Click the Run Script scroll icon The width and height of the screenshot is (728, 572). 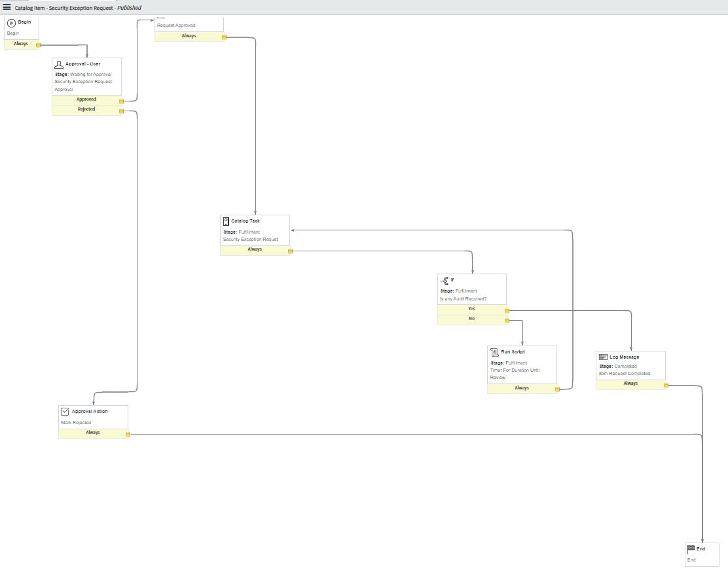493,351
